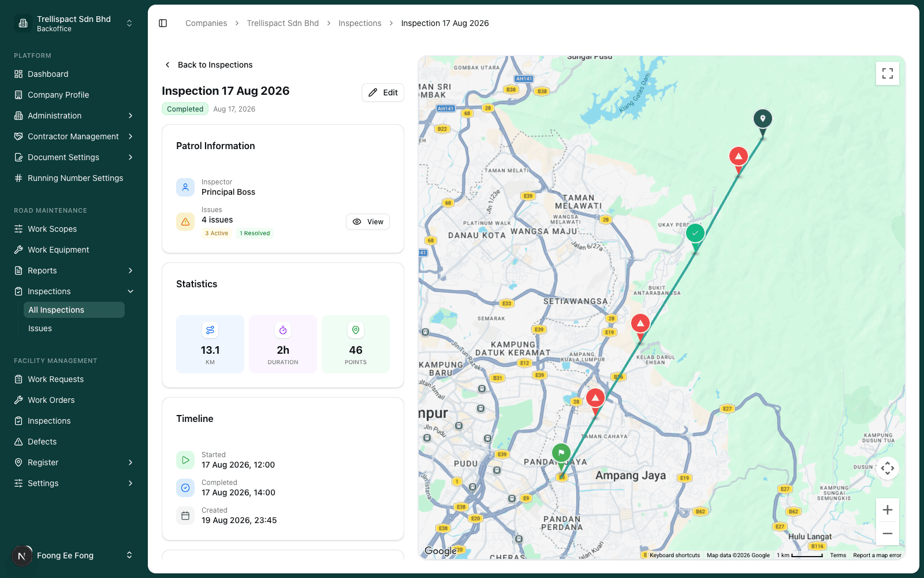Expand Document Settings chevron
This screenshot has width=924, height=578.
tap(131, 157)
